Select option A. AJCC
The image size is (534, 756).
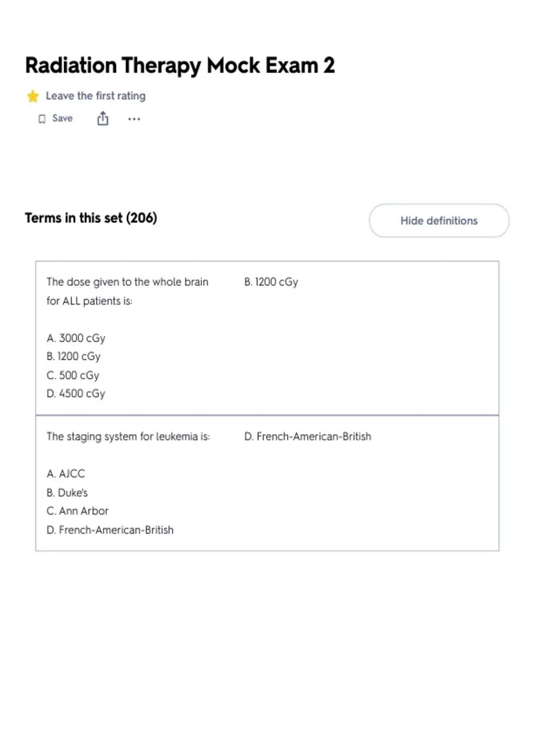pos(66,474)
